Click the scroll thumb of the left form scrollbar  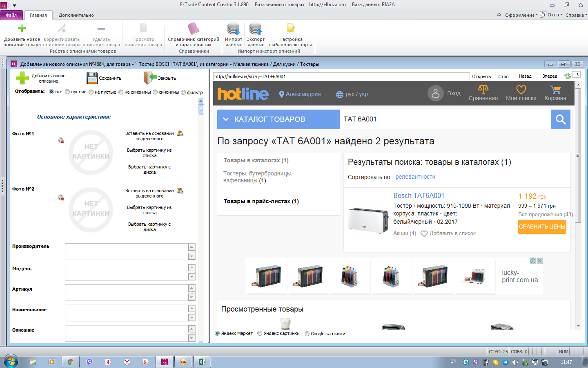pos(201,109)
